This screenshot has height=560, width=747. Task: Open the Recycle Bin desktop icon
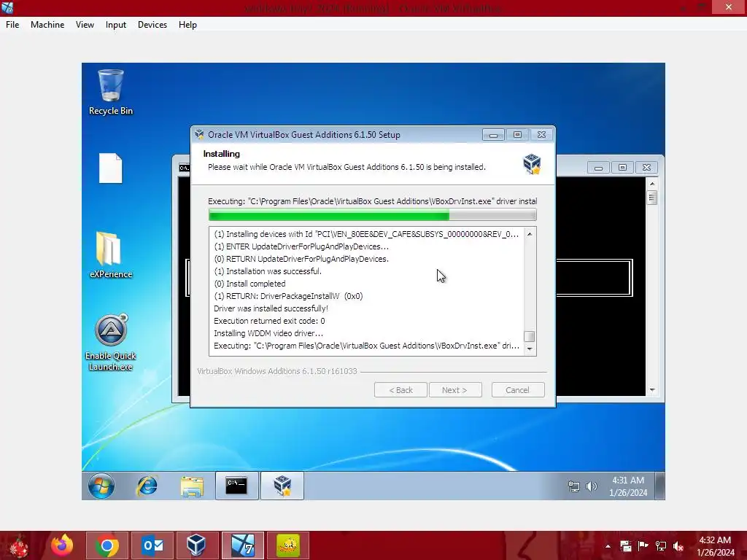[111, 93]
